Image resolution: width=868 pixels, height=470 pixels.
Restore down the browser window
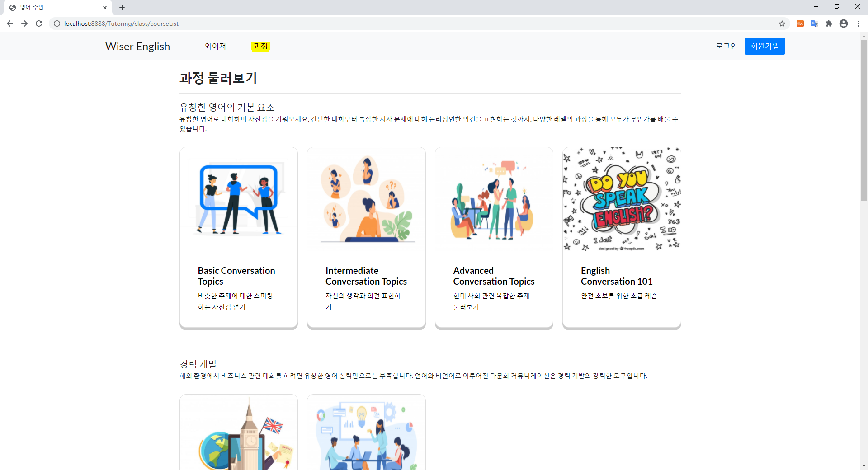point(837,7)
